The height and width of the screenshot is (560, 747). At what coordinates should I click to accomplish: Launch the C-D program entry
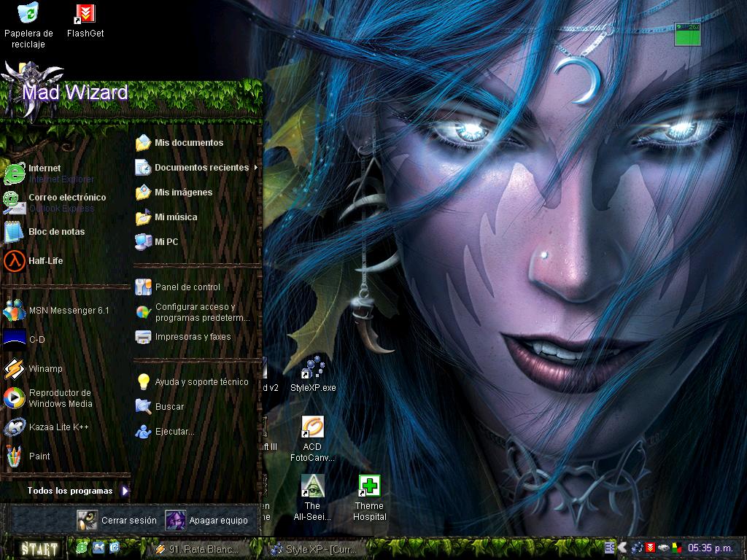click(x=66, y=340)
